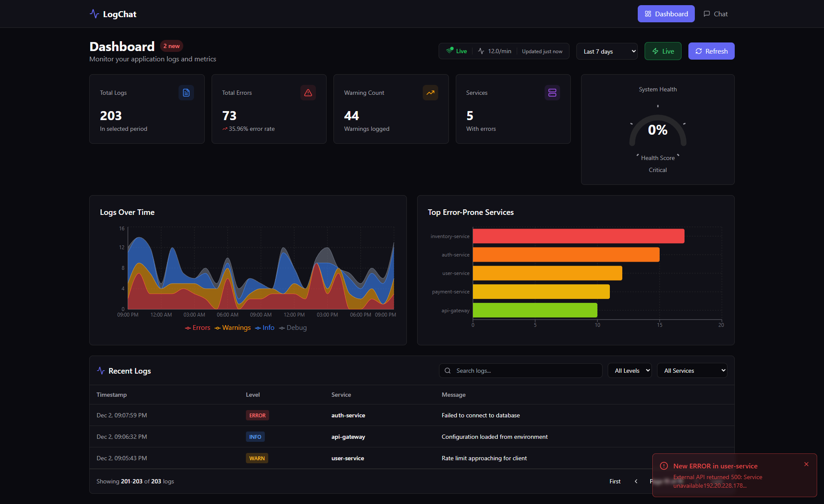Expand the All Services filter dropdown
This screenshot has width=824, height=504.
click(x=692, y=371)
